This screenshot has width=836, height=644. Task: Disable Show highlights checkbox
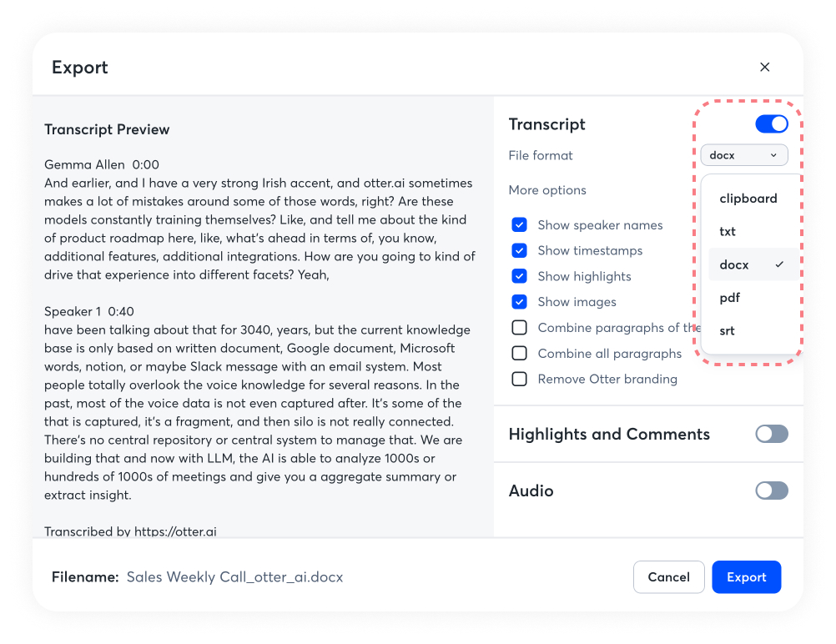(x=519, y=276)
